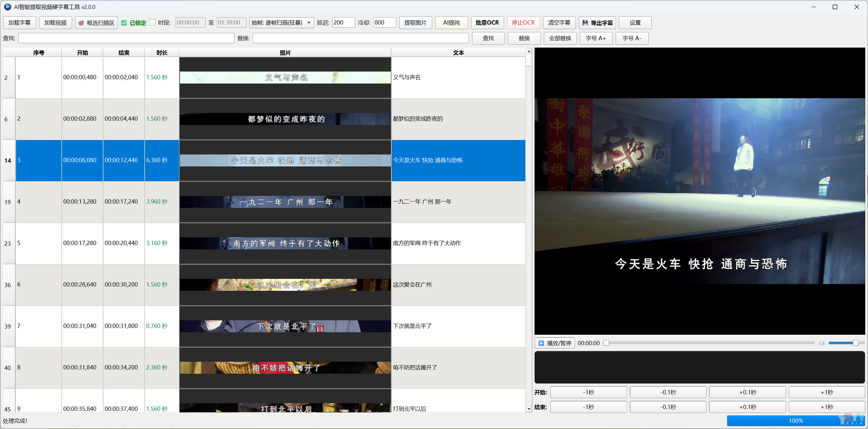Click the 查找 search button
The height and width of the screenshot is (429, 868).
(x=488, y=38)
